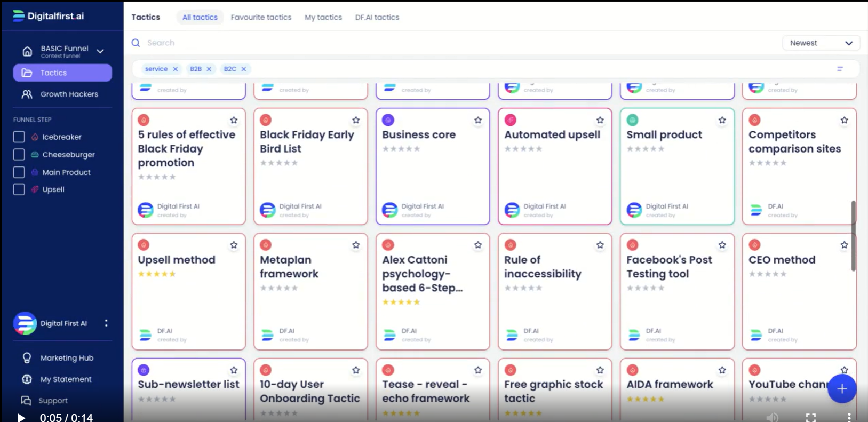Open the Newest sort dropdown

821,43
